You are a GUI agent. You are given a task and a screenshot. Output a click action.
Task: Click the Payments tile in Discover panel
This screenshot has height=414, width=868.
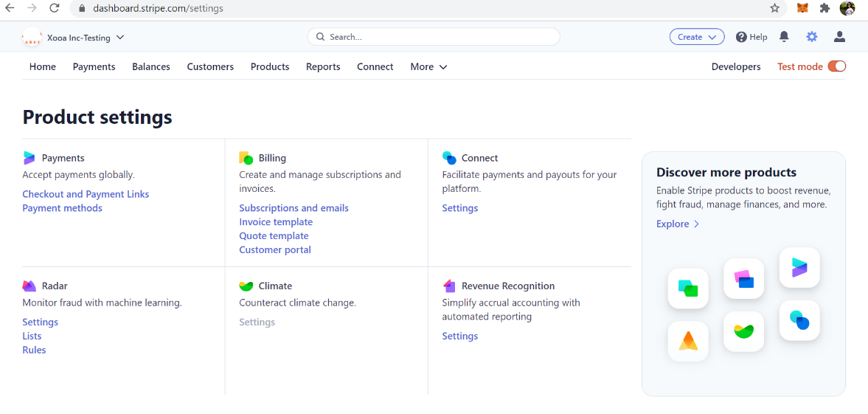(x=799, y=268)
